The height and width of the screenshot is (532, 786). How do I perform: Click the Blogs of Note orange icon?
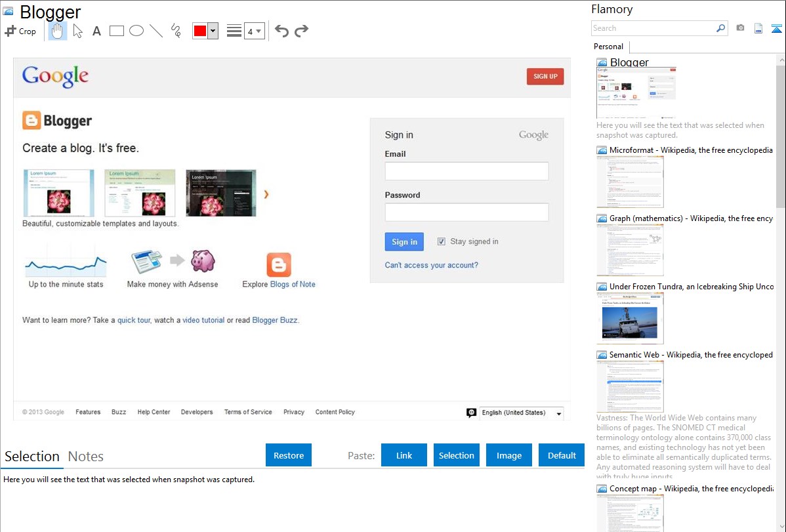[279, 265]
